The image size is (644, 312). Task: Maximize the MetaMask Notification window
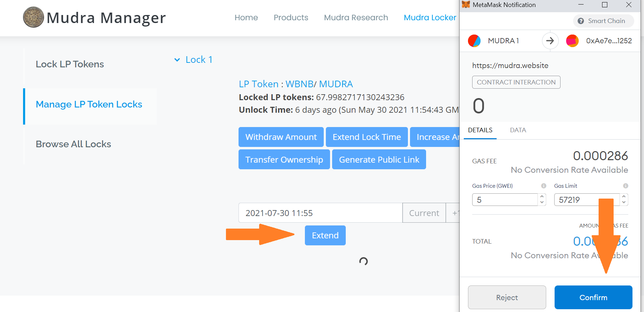tap(605, 5)
